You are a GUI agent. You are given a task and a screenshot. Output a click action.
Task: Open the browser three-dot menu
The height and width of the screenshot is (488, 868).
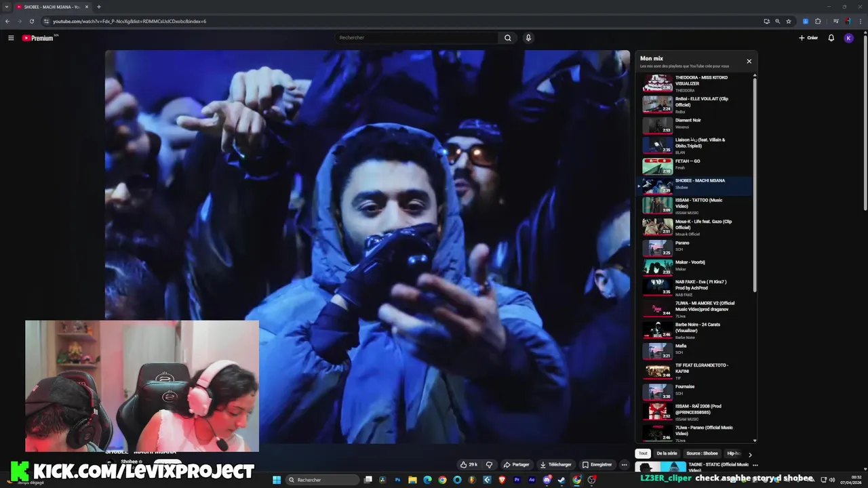[861, 21]
